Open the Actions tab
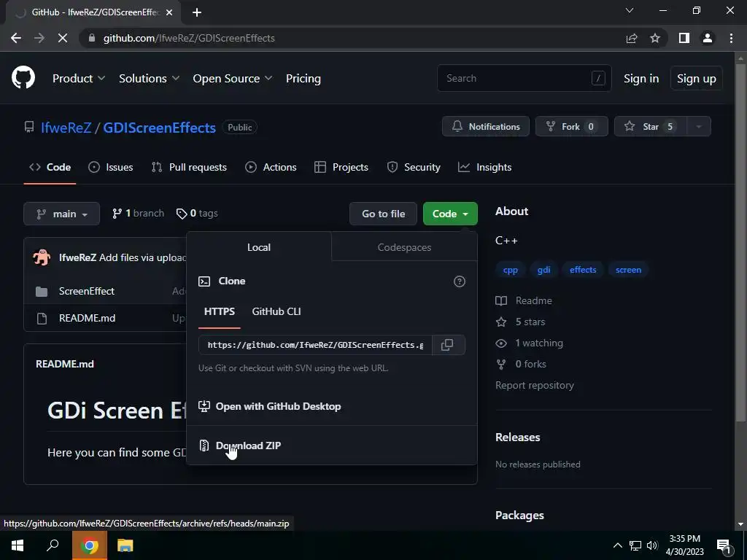The height and width of the screenshot is (560, 747). coord(271,167)
